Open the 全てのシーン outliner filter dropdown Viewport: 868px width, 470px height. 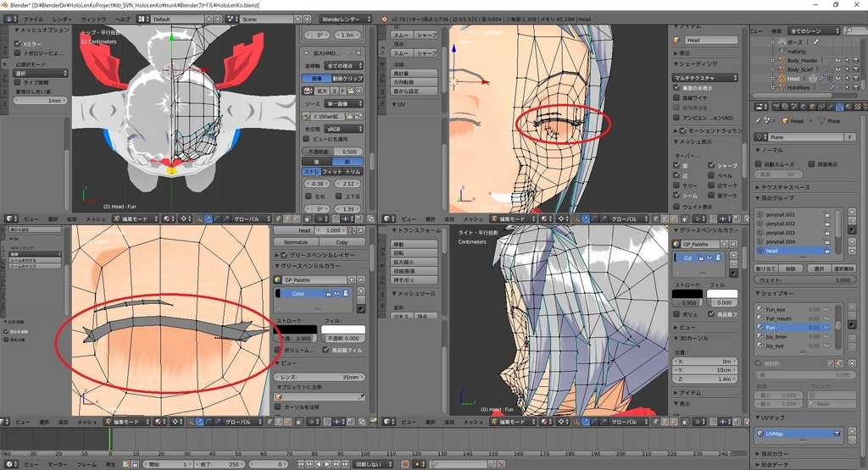coord(815,31)
